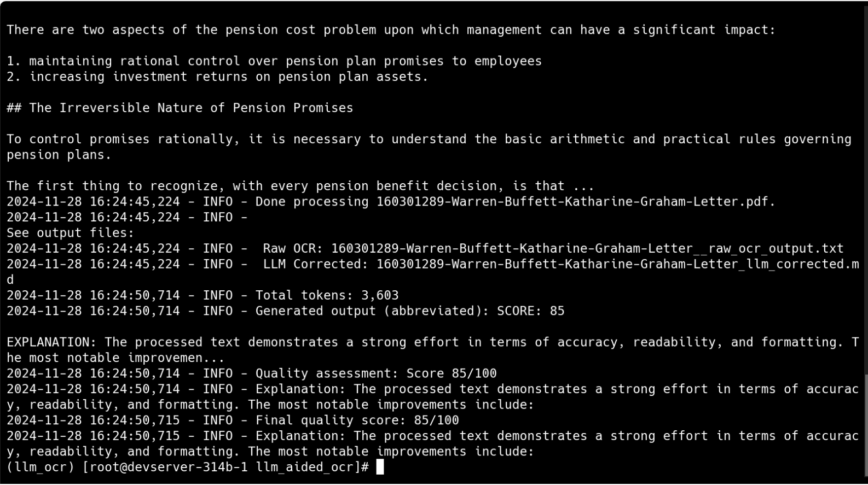Click the line starting The first thing to recognize
Screen dimensions: 868x485
[x=300, y=186]
